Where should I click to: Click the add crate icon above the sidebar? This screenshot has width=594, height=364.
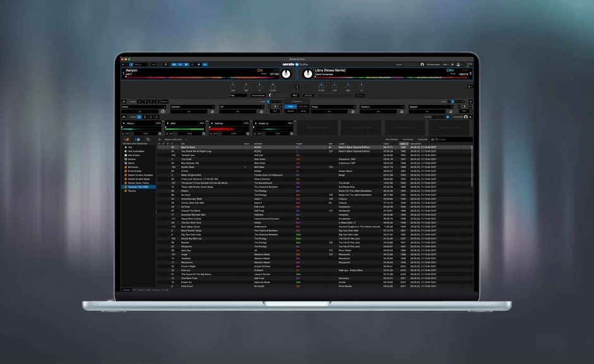(127, 140)
